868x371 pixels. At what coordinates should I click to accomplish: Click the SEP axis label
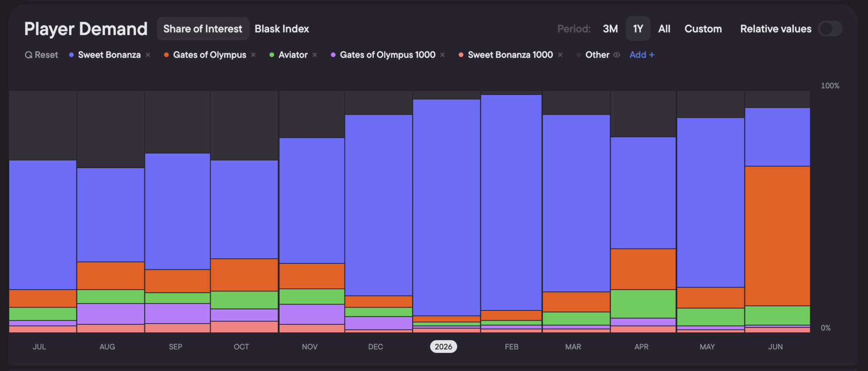tap(175, 346)
